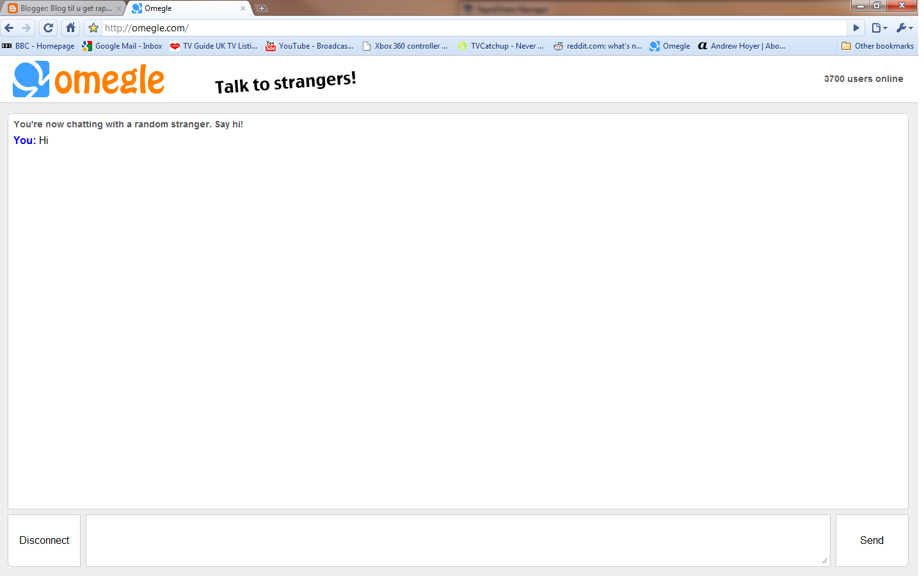This screenshot has height=581, width=924.
Task: Open a new tab with the plus button
Action: [x=262, y=8]
